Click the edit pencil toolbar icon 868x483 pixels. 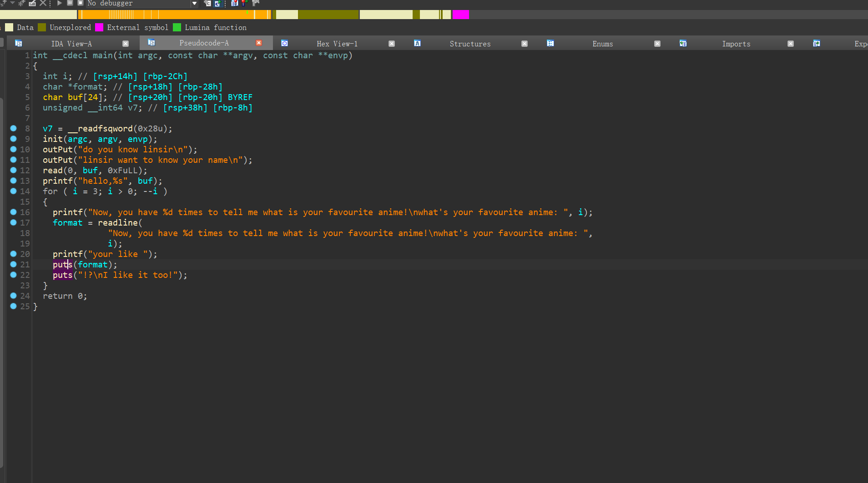[x=32, y=3]
